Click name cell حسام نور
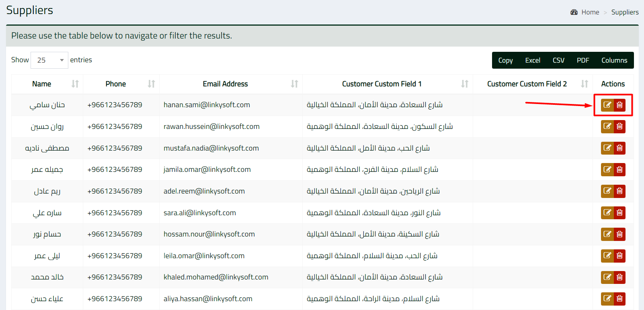Image resolution: width=644 pixels, height=310 pixels. (47, 234)
